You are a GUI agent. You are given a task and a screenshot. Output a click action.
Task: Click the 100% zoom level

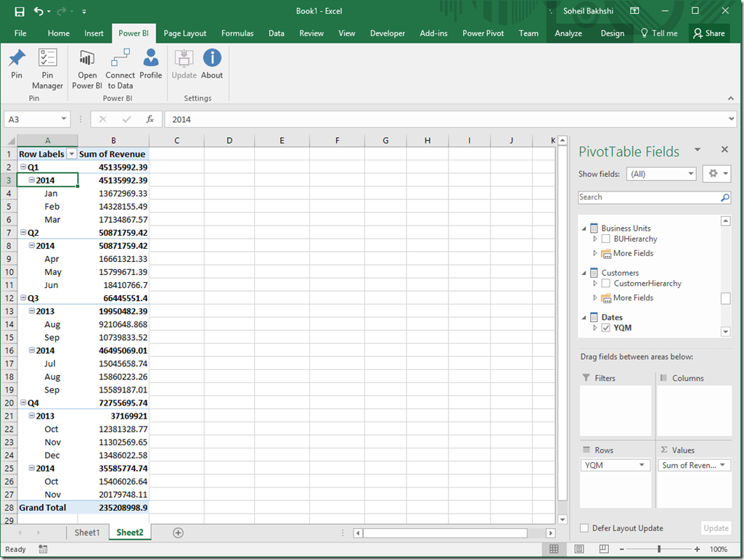[719, 549]
